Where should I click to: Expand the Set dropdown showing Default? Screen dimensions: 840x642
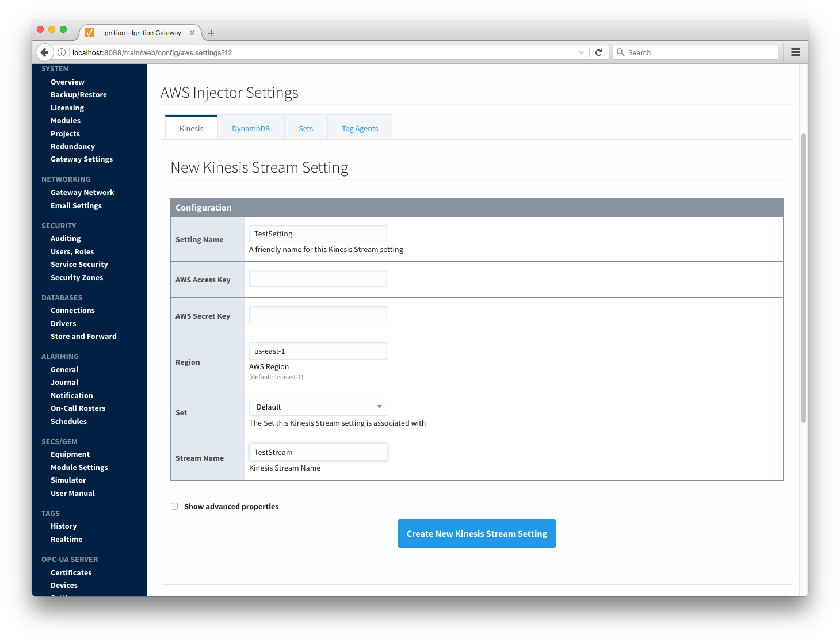click(x=318, y=407)
